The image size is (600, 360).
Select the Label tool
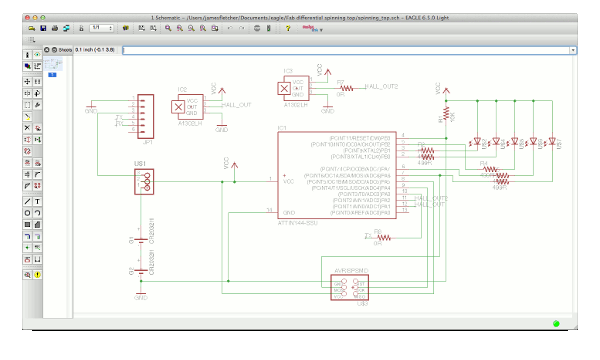[37, 248]
